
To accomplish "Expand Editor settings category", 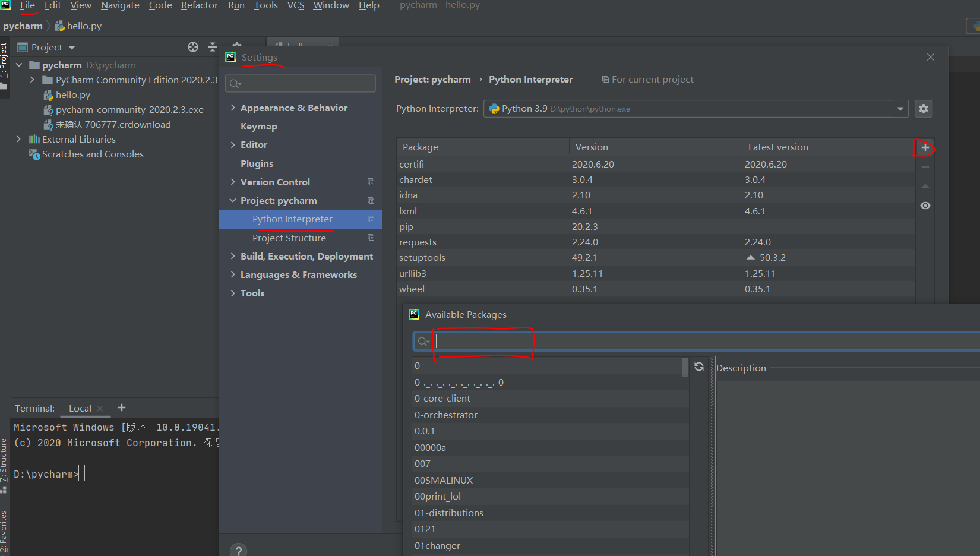I will pyautogui.click(x=233, y=144).
